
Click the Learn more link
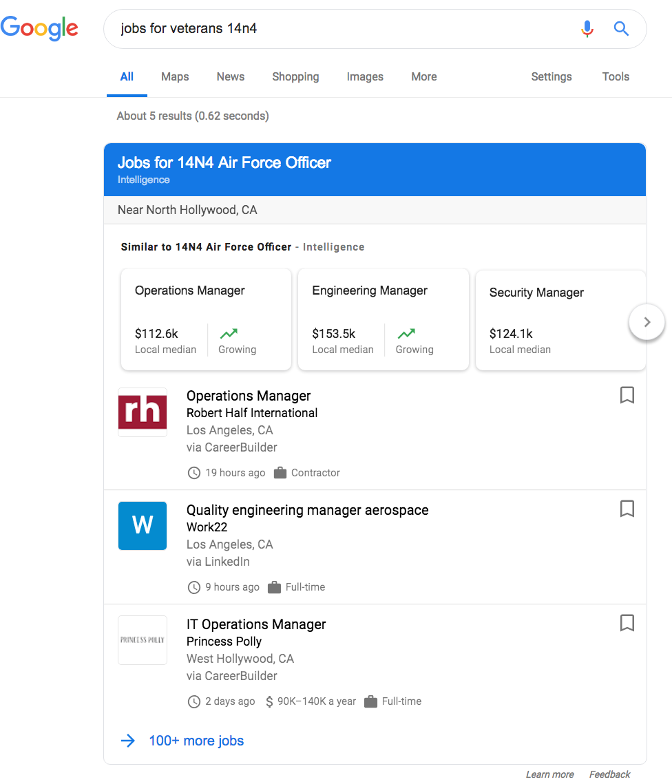[x=549, y=774]
